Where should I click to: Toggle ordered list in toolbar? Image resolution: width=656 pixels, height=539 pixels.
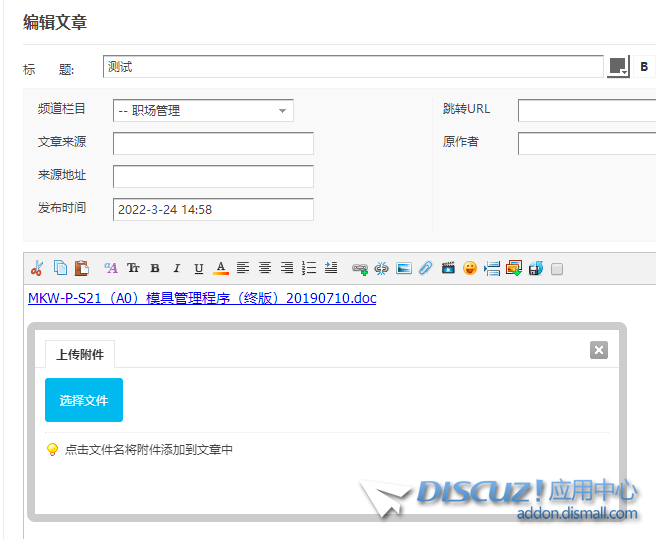point(309,268)
